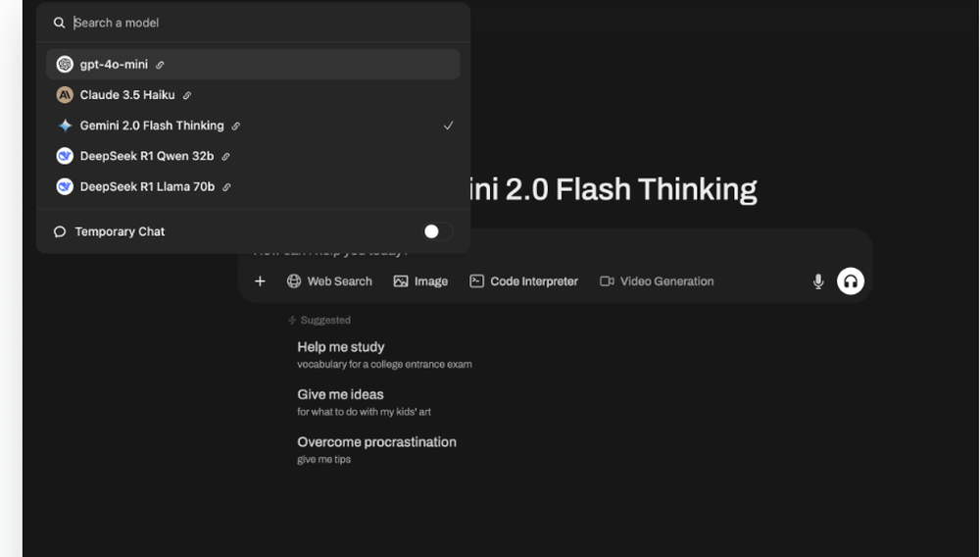Image resolution: width=980 pixels, height=557 pixels.
Task: Click DeepSeek logo beside R1 Qwen 32b
Action: (x=65, y=156)
